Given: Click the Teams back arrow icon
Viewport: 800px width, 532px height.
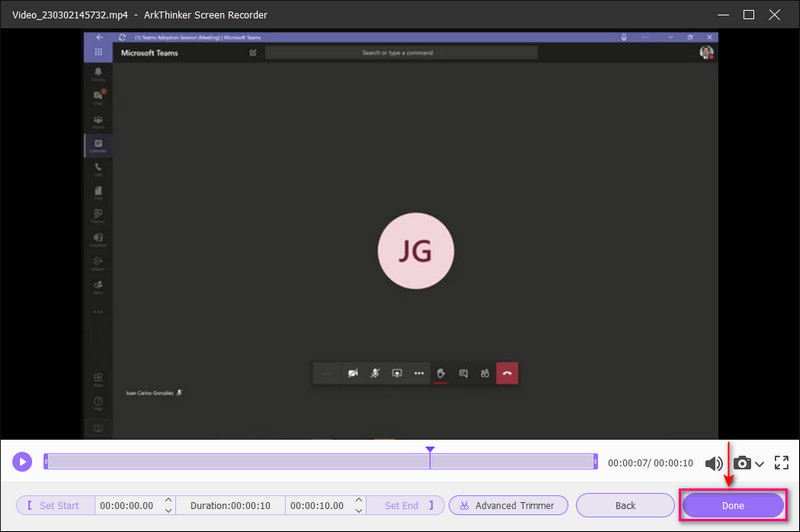Looking at the screenshot, I should pyautogui.click(x=99, y=37).
